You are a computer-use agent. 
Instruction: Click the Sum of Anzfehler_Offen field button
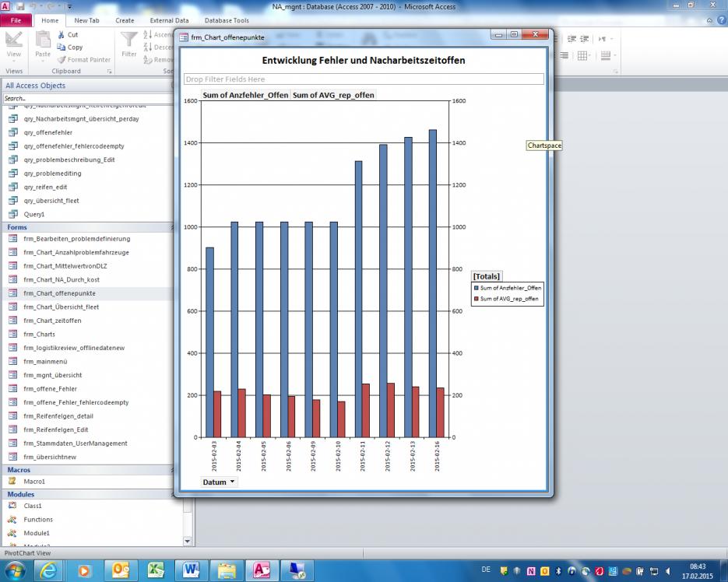pyautogui.click(x=245, y=95)
